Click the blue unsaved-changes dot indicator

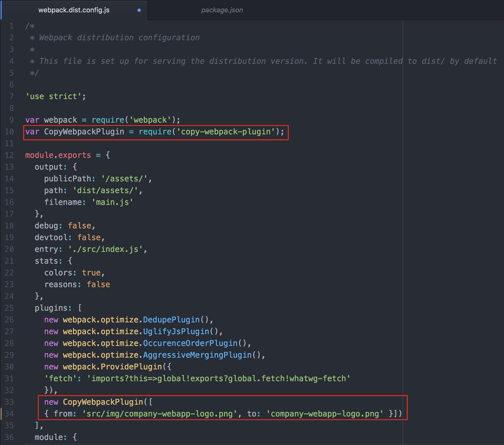tap(139, 10)
